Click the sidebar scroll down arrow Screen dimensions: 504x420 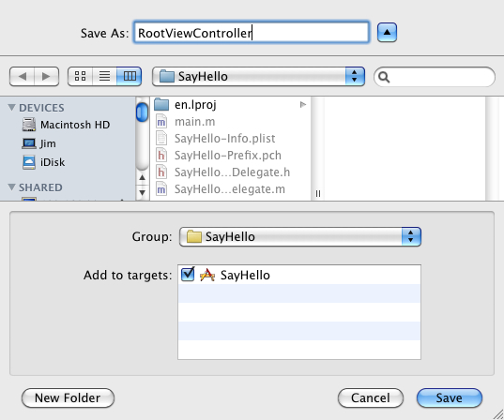tap(142, 193)
